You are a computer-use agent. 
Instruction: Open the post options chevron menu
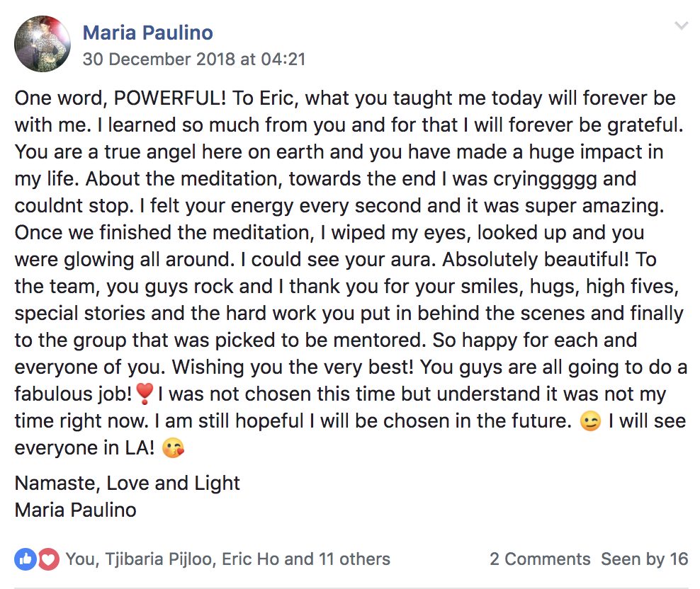click(x=681, y=26)
